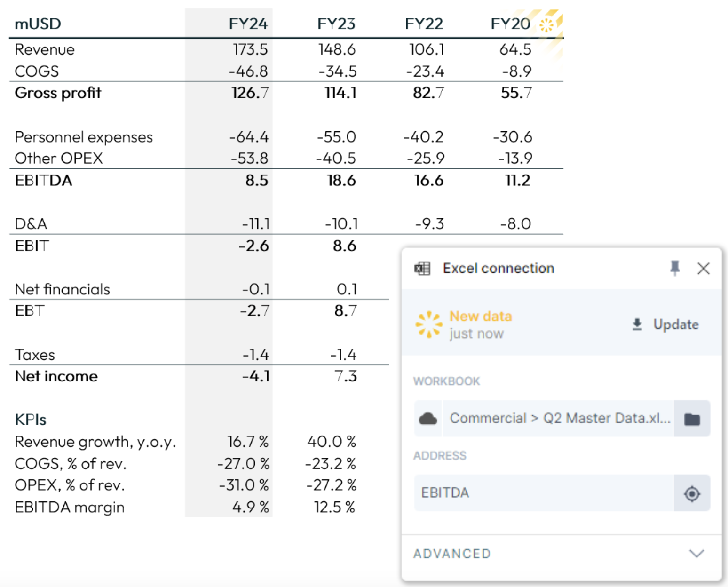
Task: Click the target icon next to EBITDA address
Action: 692,493
